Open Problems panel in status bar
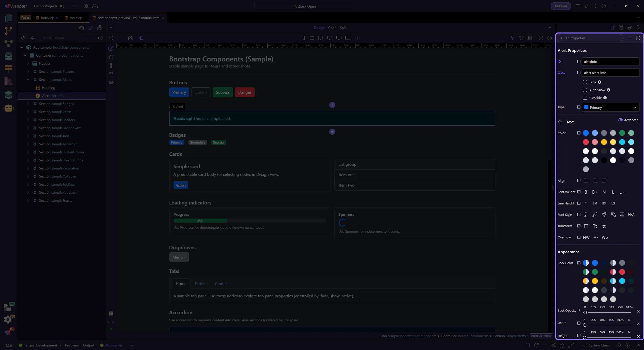The height and width of the screenshot is (350, 644). (72, 345)
